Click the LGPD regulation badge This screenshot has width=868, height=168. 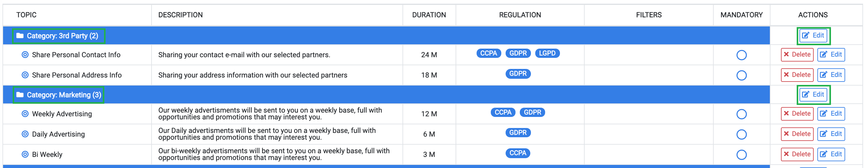point(547,54)
